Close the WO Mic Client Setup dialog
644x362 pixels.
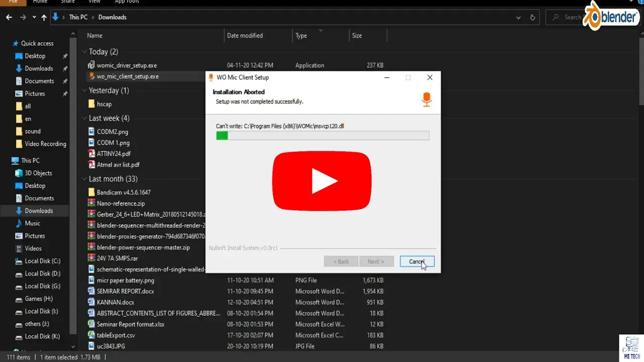(x=430, y=77)
